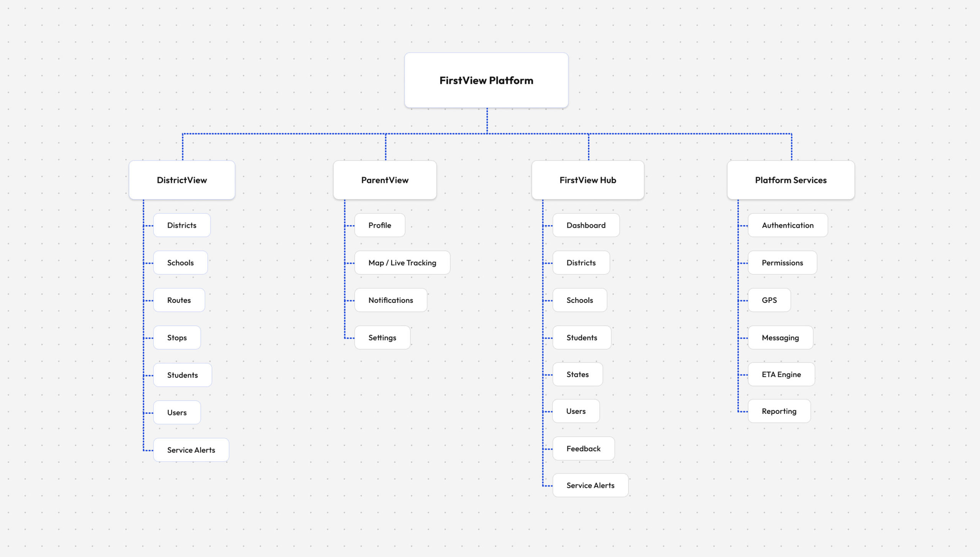Select the FirstView Platform root node
Screen dimensions: 980x557
(x=486, y=80)
